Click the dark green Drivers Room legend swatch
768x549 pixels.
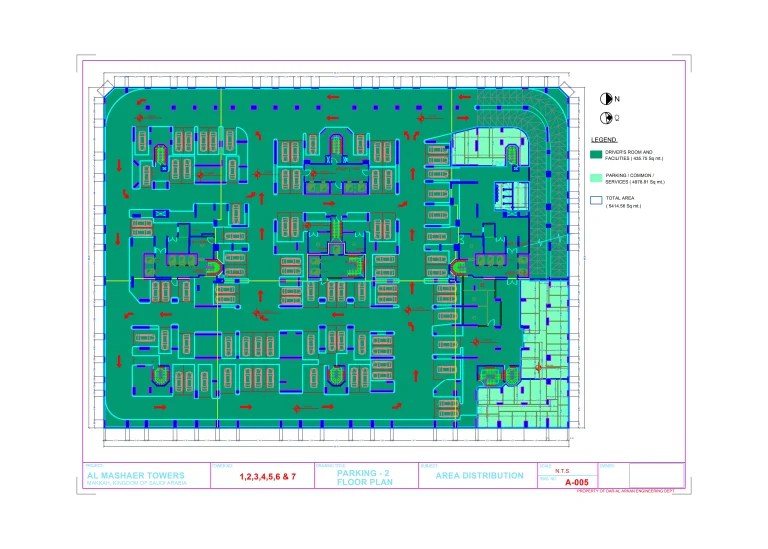[596, 155]
